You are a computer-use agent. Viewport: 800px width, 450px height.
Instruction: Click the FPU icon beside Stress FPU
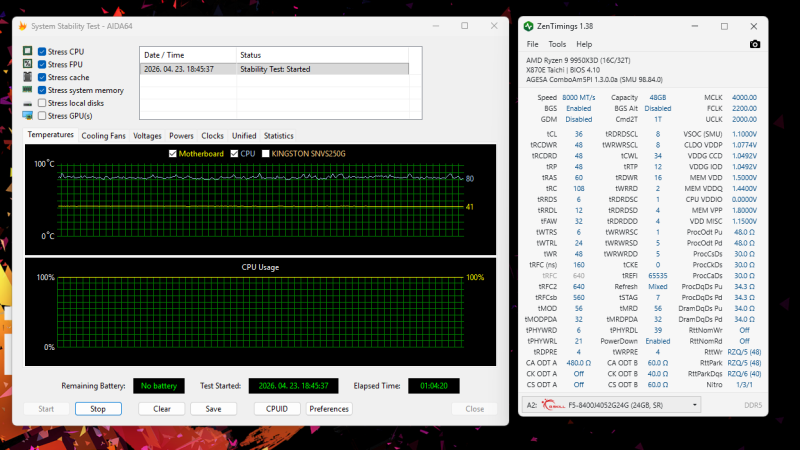pyautogui.click(x=28, y=64)
